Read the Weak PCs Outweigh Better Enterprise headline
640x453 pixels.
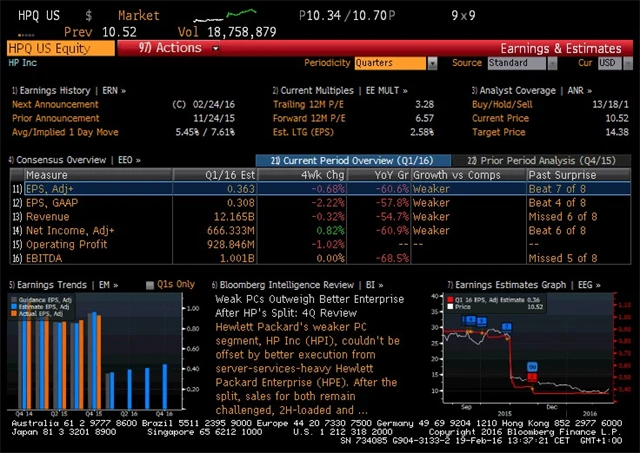click(x=310, y=298)
